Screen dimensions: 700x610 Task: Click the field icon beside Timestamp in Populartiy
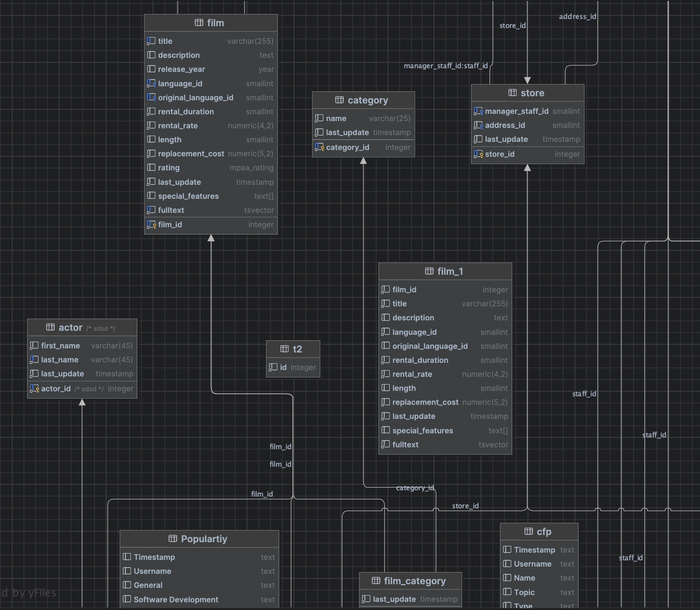[127, 557]
